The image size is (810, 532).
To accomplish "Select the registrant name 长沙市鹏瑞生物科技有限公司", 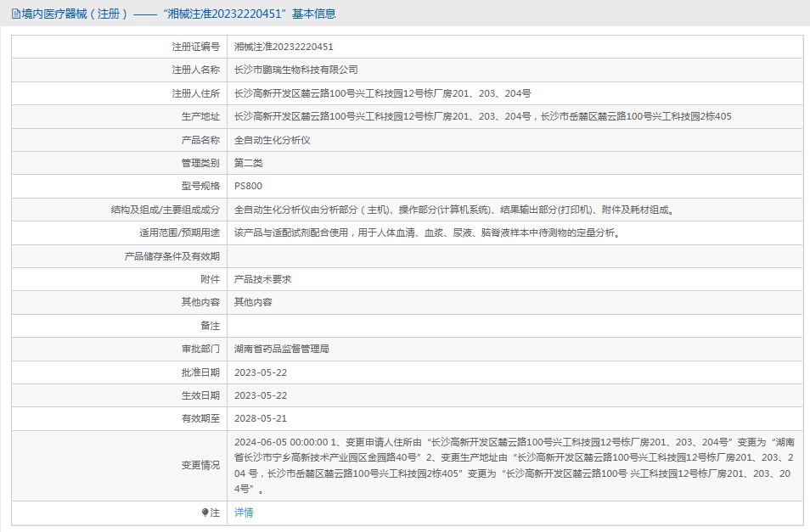I will [x=295, y=70].
